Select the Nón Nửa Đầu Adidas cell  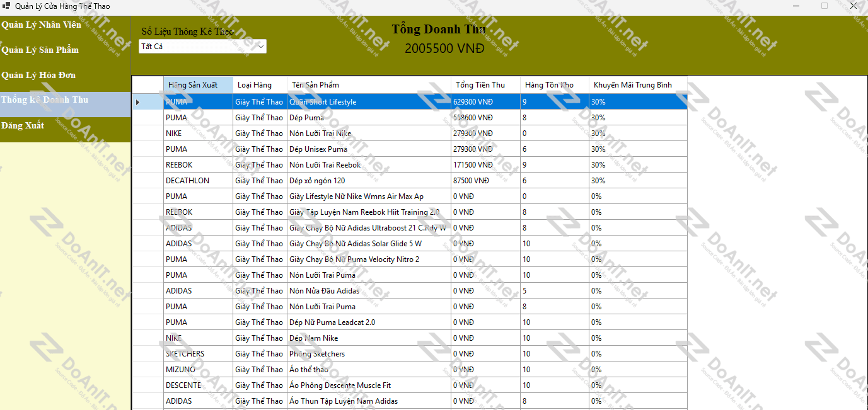(x=369, y=291)
